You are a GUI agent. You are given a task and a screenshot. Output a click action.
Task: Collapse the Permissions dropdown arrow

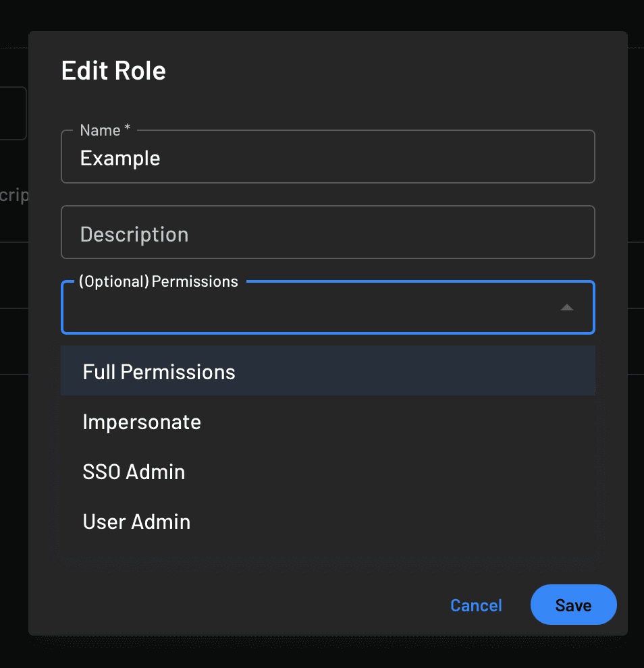coord(566,307)
